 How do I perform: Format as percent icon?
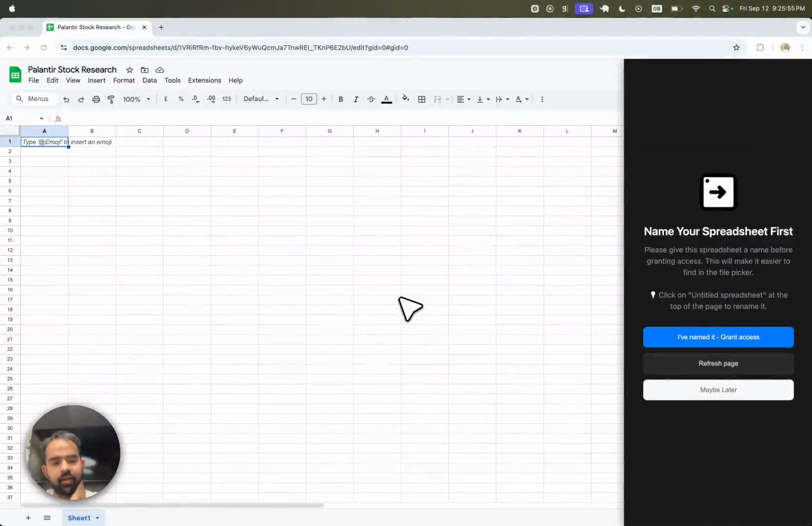[181, 99]
